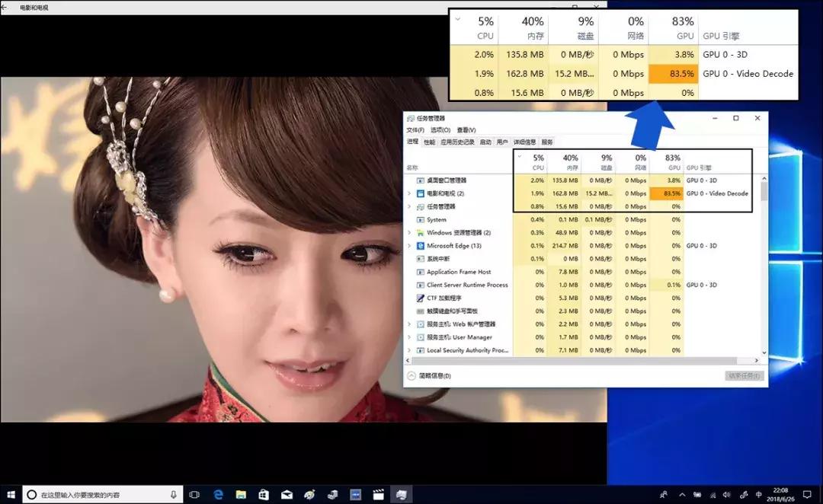This screenshot has height=504, width=823.
Task: Click the 电影和电视 process icon
Action: point(421,193)
